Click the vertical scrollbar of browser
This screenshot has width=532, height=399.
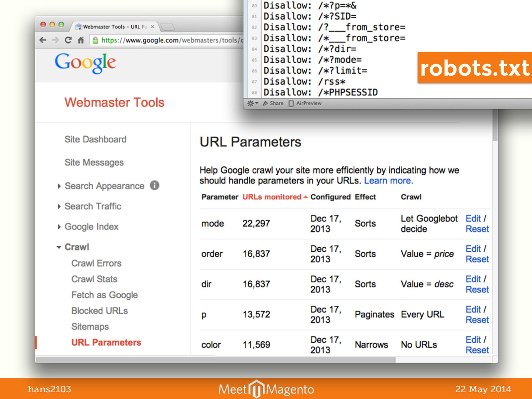click(495, 126)
